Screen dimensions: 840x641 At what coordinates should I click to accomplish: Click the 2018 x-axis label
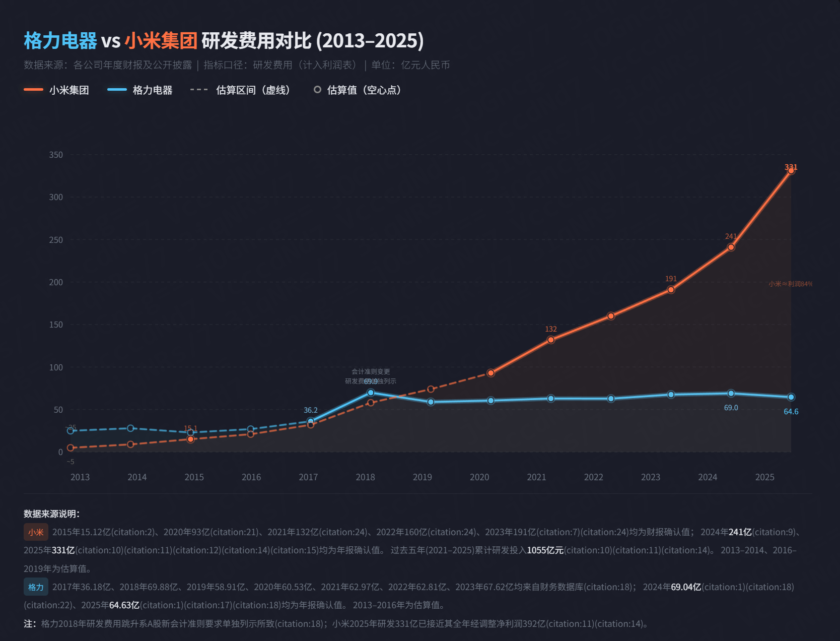366,477
